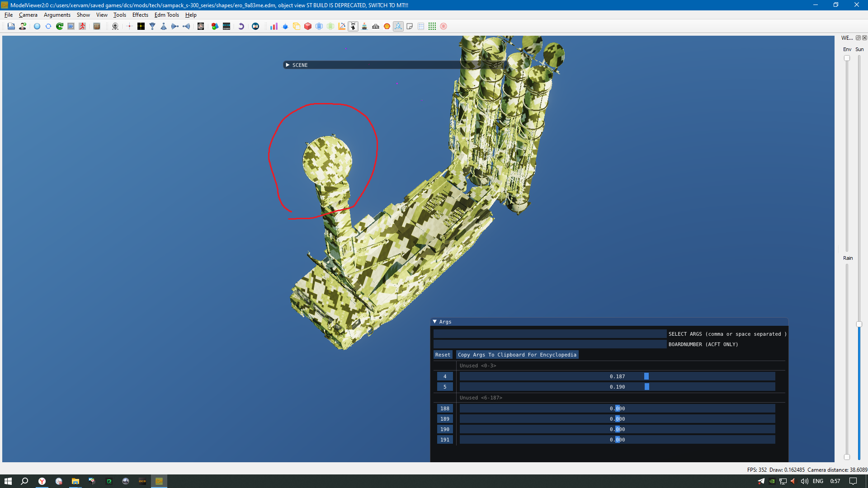The image size is (868, 488).
Task: Float the weather panel via its dock button
Action: tap(858, 38)
